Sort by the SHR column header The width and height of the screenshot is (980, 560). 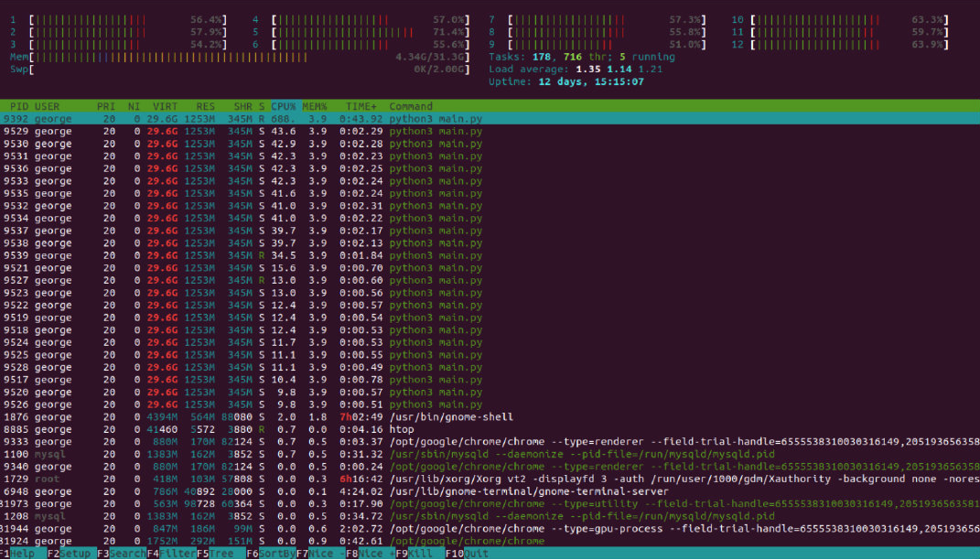(242, 106)
